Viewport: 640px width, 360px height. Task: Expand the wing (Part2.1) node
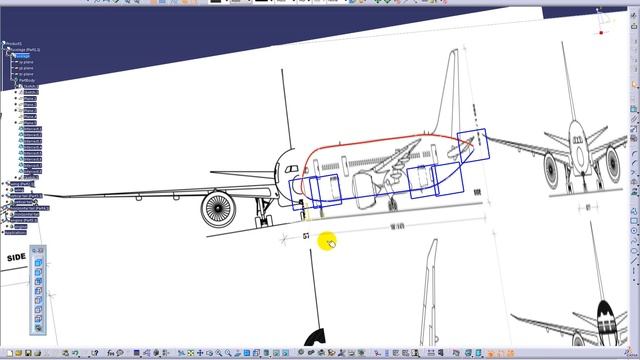click(2, 183)
